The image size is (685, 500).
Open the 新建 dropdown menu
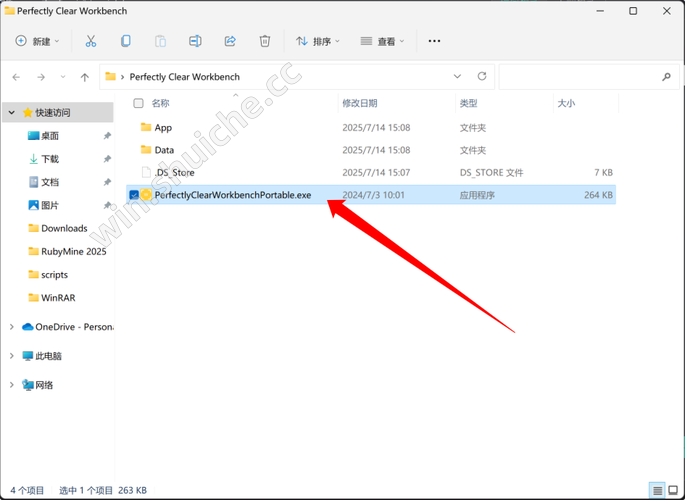(37, 41)
